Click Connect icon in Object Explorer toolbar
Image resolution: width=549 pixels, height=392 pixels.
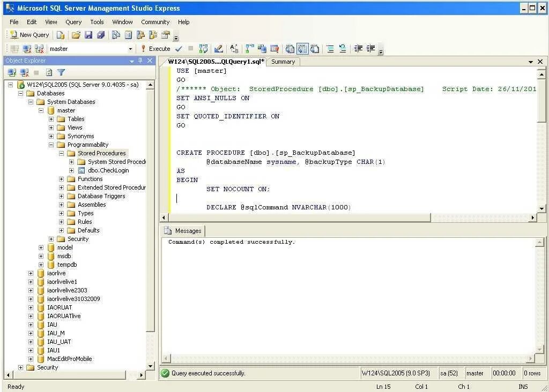(x=12, y=73)
